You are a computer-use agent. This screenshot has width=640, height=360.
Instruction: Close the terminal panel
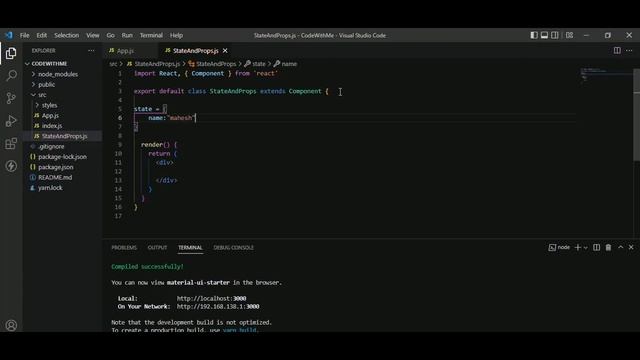(631, 247)
